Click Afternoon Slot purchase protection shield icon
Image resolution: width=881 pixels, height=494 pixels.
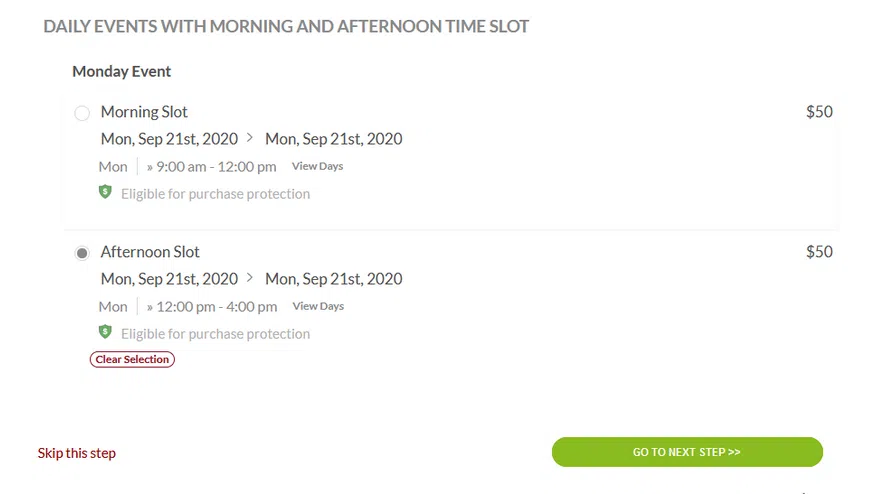[105, 332]
